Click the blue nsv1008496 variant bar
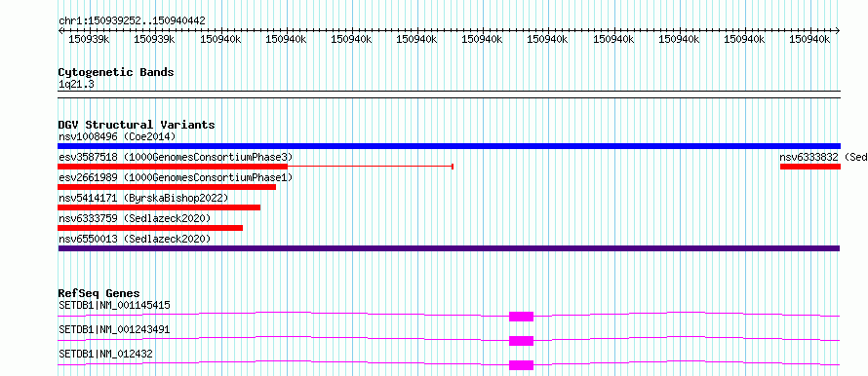This screenshot has height=376, width=868. coord(449,146)
